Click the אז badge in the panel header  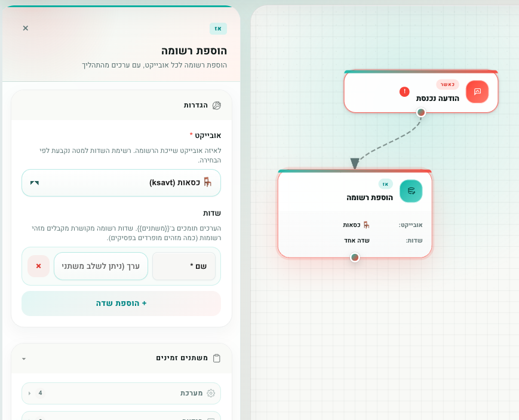pyautogui.click(x=218, y=29)
